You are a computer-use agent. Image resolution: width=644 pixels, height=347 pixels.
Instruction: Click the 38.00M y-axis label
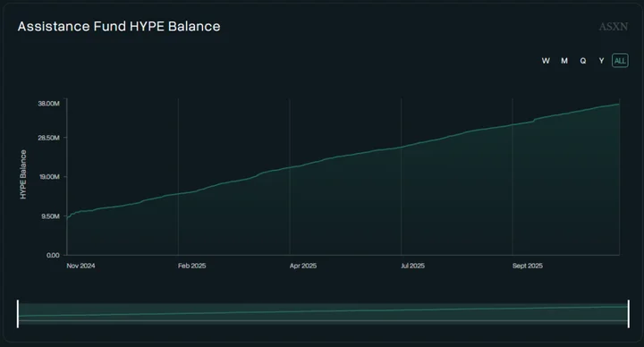49,104
